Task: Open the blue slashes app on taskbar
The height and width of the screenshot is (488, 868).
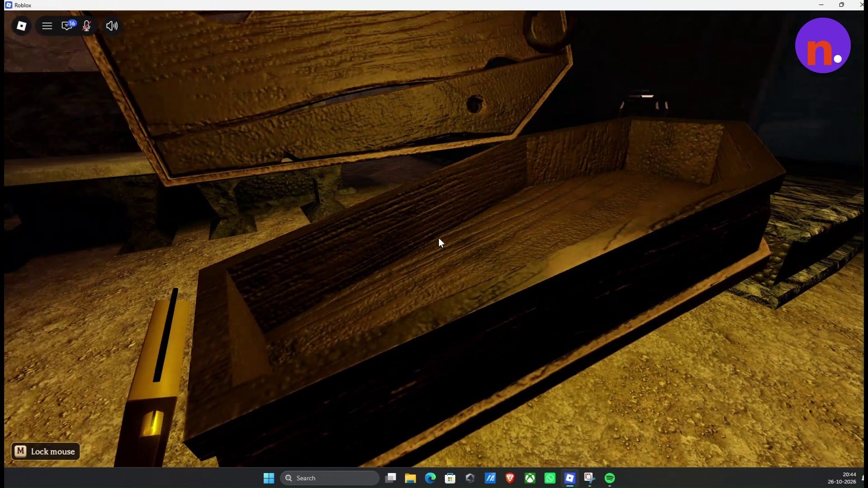Action: tap(490, 478)
